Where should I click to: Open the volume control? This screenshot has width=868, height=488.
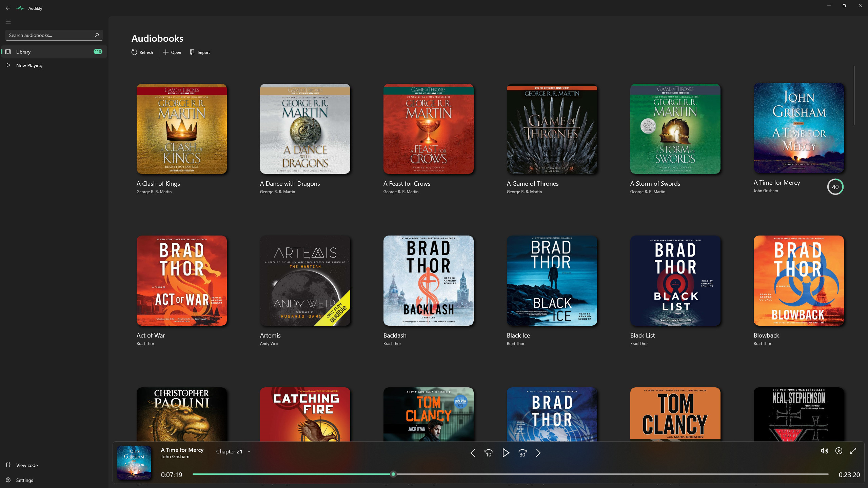click(824, 451)
